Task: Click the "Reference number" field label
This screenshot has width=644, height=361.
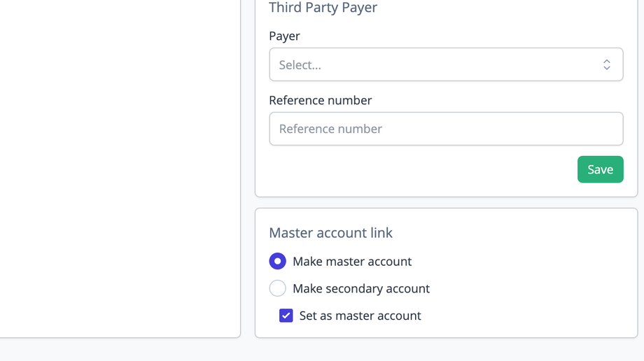Action: pyautogui.click(x=320, y=100)
